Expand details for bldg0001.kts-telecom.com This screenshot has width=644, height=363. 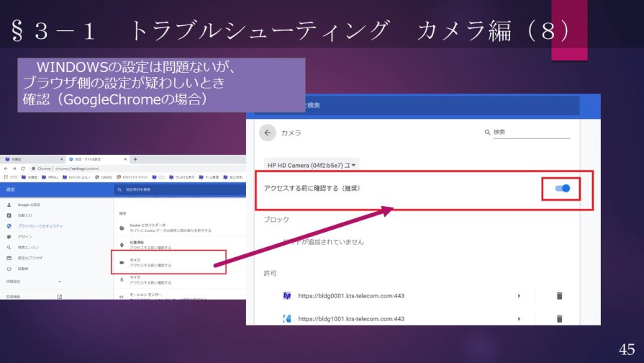519,296
